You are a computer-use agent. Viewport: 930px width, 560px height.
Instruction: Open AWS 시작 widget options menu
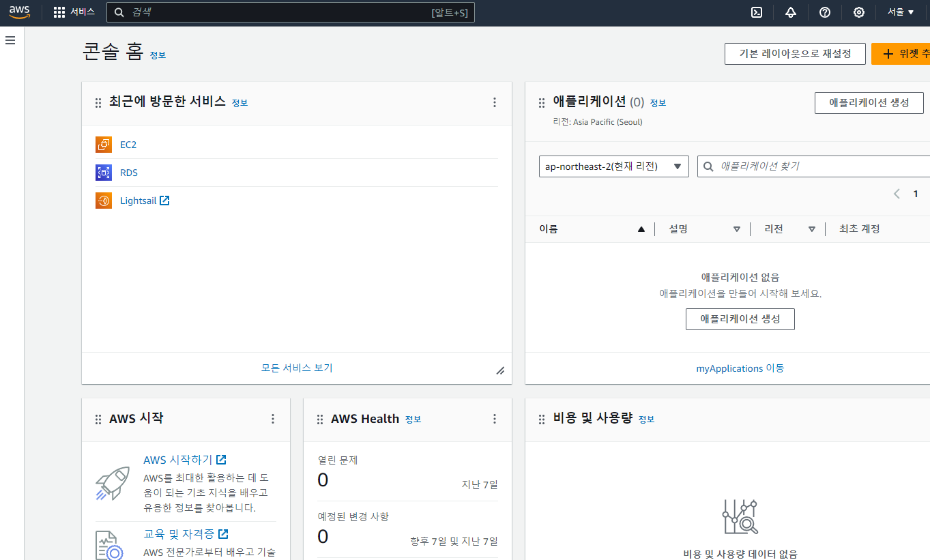click(x=273, y=419)
